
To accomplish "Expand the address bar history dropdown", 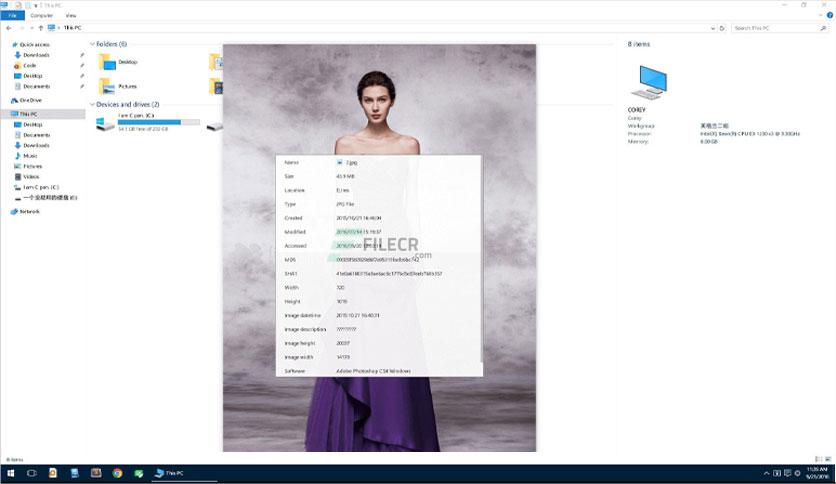I will (x=713, y=28).
